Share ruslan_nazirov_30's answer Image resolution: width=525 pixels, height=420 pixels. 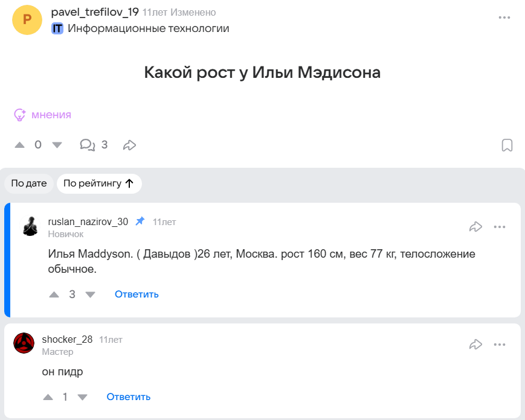coord(475,227)
